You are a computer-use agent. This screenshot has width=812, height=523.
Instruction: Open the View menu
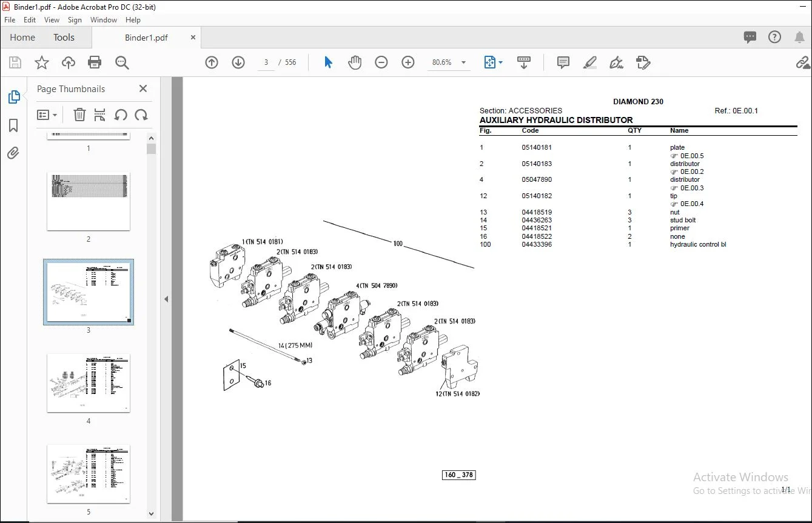tap(52, 20)
